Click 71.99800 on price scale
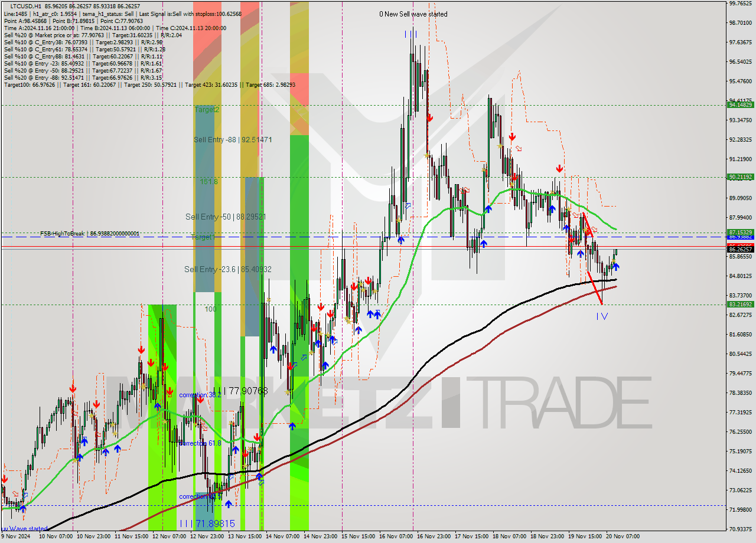 740,509
